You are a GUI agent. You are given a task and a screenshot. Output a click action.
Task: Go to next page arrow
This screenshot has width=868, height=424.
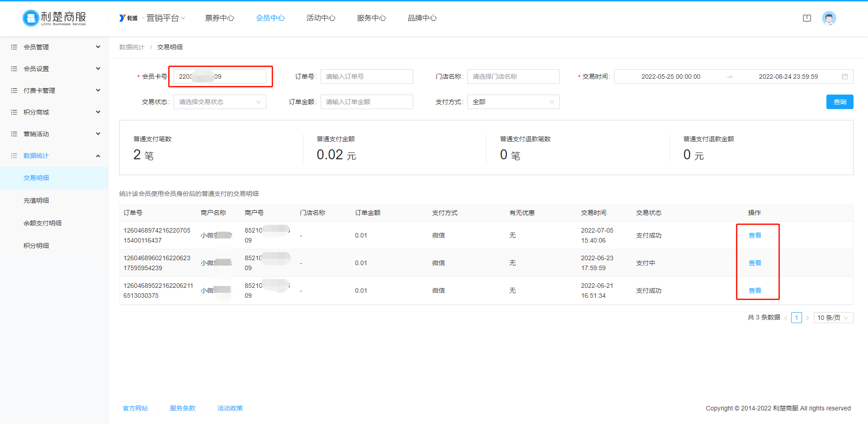807,318
